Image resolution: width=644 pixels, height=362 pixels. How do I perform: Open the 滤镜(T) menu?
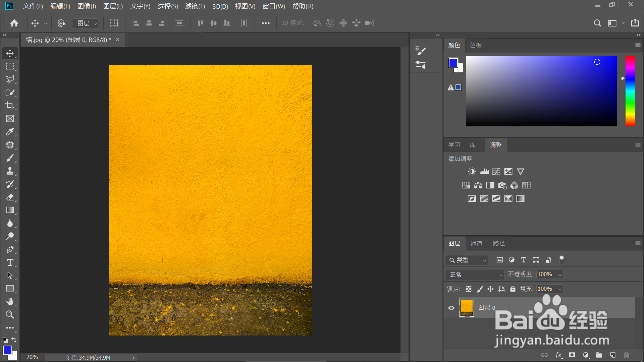click(195, 6)
